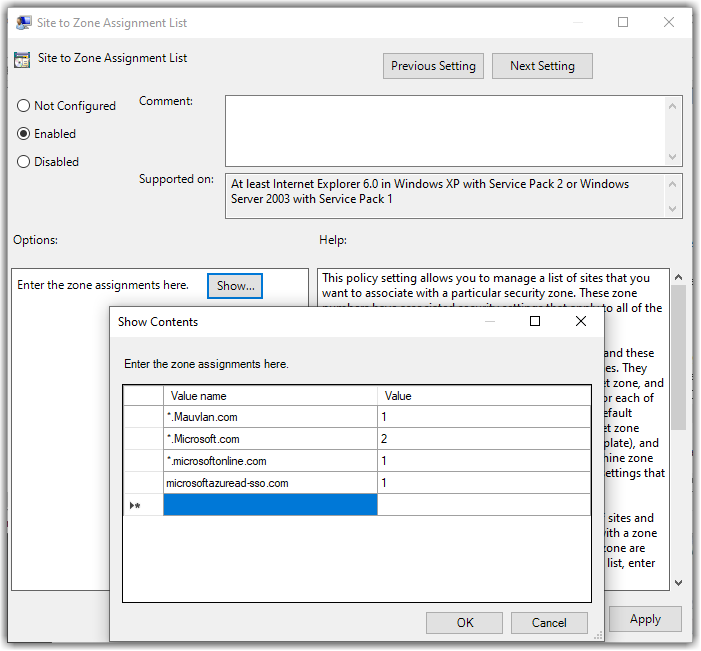Viewport: 701px width, 651px height.
Task: Close the Show Contents dialog
Action: (x=581, y=321)
